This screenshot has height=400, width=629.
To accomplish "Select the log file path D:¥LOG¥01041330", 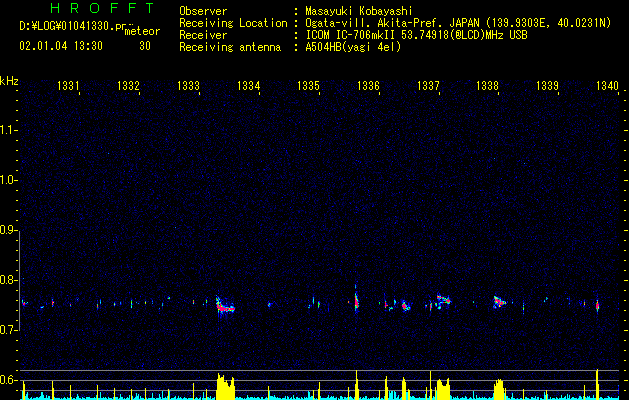I will pyautogui.click(x=72, y=26).
